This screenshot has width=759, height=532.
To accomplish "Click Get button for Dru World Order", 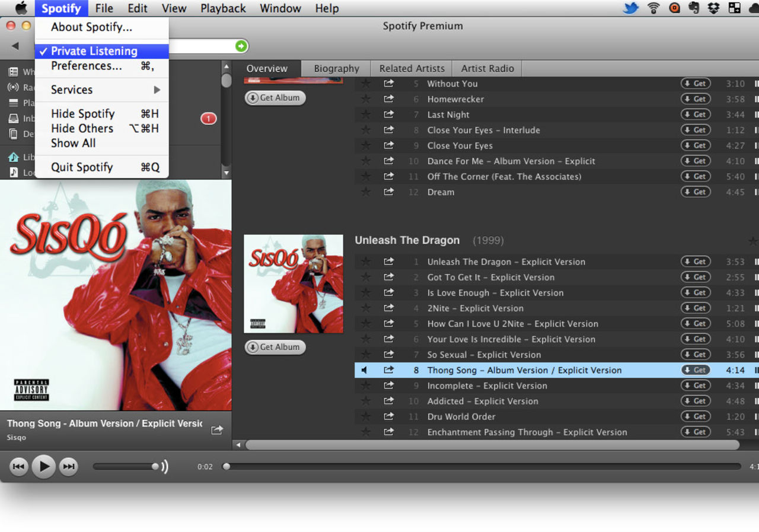I will coord(695,416).
